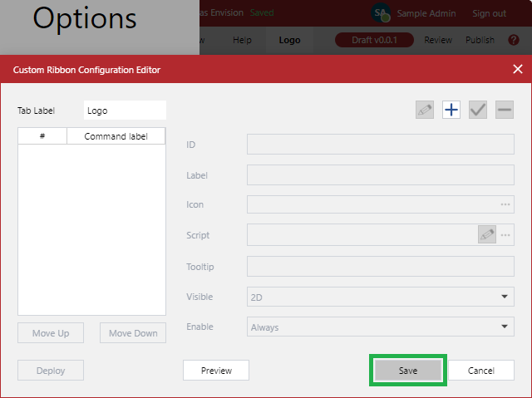
Task: Click the checkmark confirm command icon
Action: coord(478,110)
